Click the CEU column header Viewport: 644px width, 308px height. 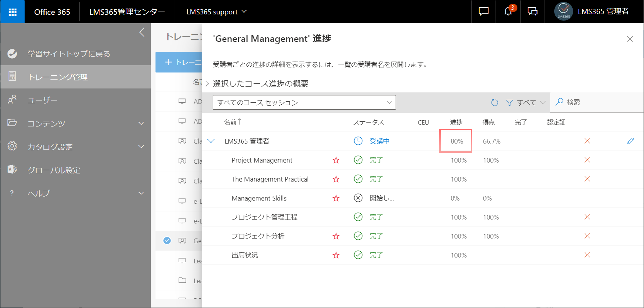[x=423, y=122]
